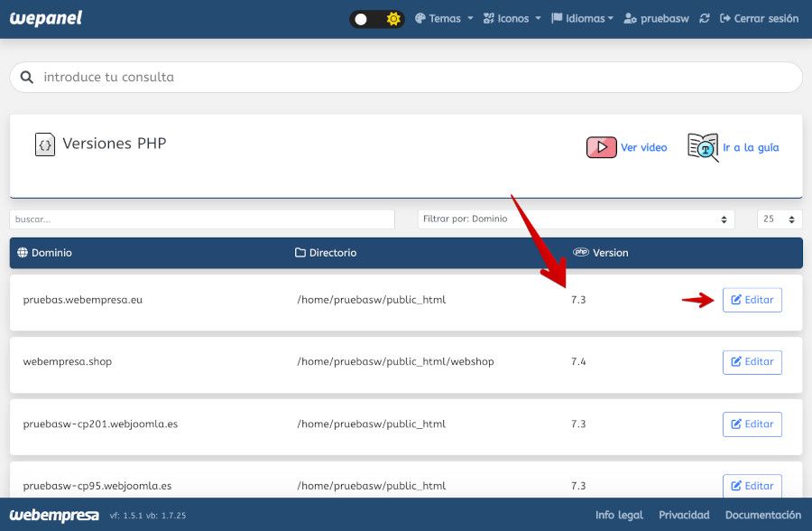This screenshot has height=531, width=812.
Task: Open the Documentación footer link
Action: tap(762, 515)
